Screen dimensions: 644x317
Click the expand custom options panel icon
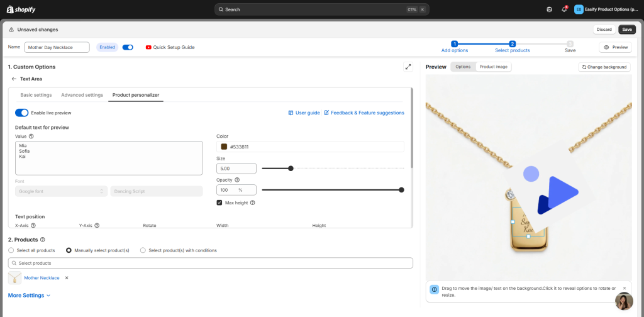point(408,67)
